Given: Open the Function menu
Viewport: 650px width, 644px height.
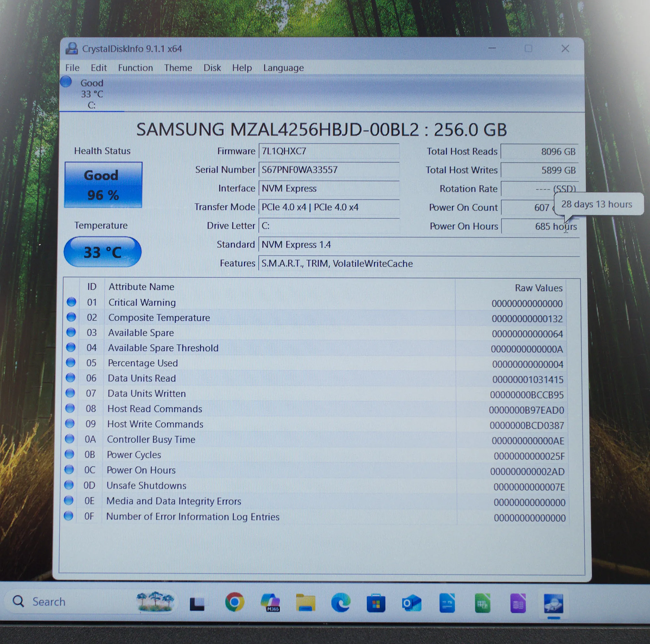Looking at the screenshot, I should point(135,68).
